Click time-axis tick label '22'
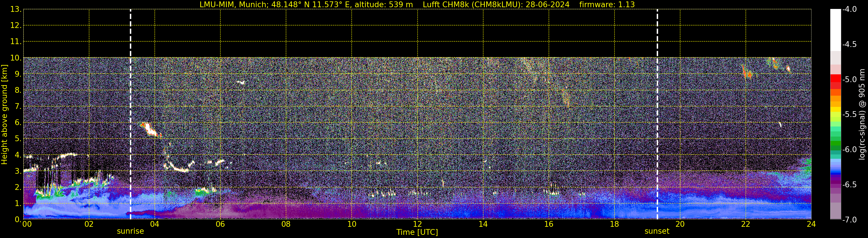Viewport: 868px width, 238px height. [746, 224]
